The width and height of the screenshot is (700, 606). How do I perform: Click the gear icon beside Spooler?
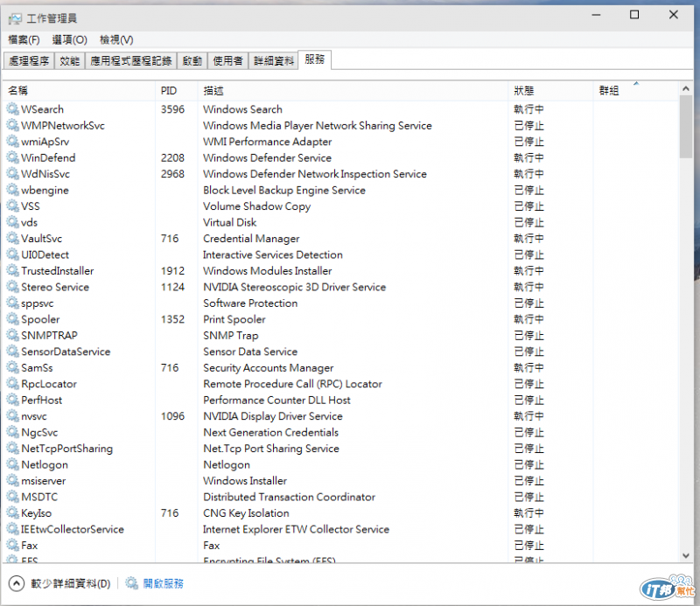point(12,319)
